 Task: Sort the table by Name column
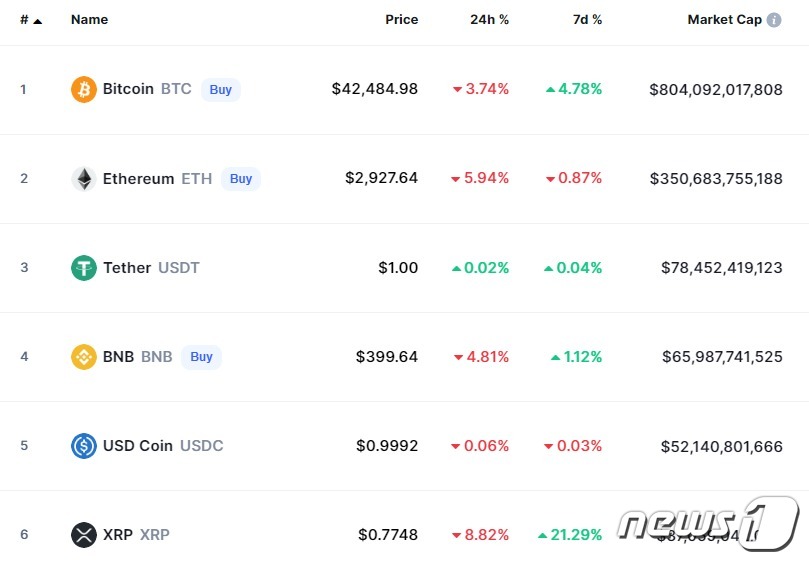[x=89, y=20]
